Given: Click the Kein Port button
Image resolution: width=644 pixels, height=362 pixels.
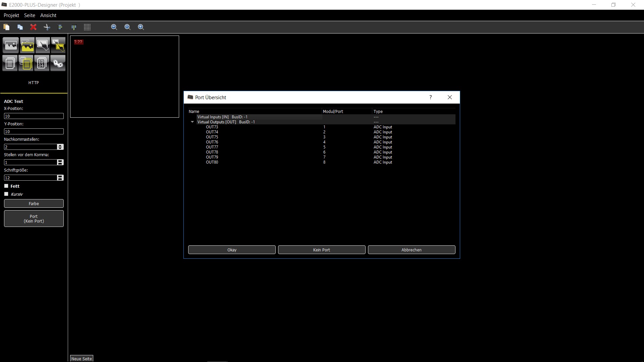Looking at the screenshot, I should (x=321, y=250).
